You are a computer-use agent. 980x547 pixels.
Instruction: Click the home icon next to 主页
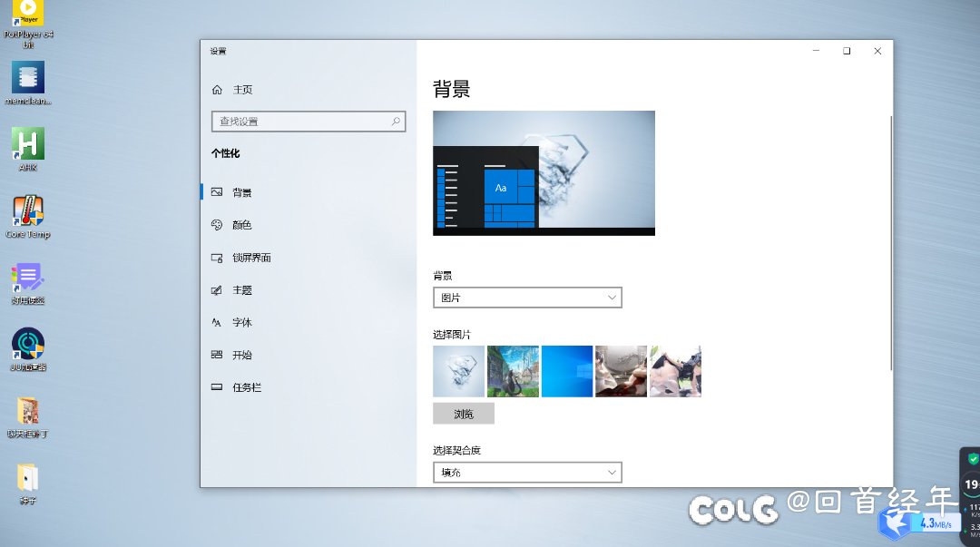[x=217, y=90]
